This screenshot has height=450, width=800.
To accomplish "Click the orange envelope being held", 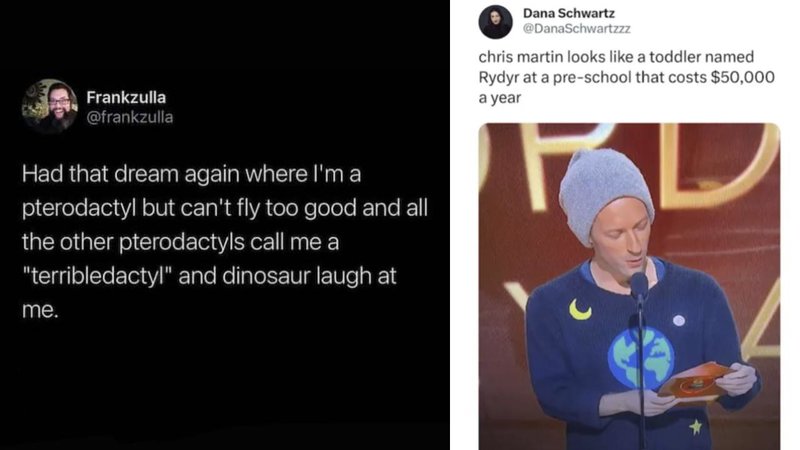I will tap(695, 380).
